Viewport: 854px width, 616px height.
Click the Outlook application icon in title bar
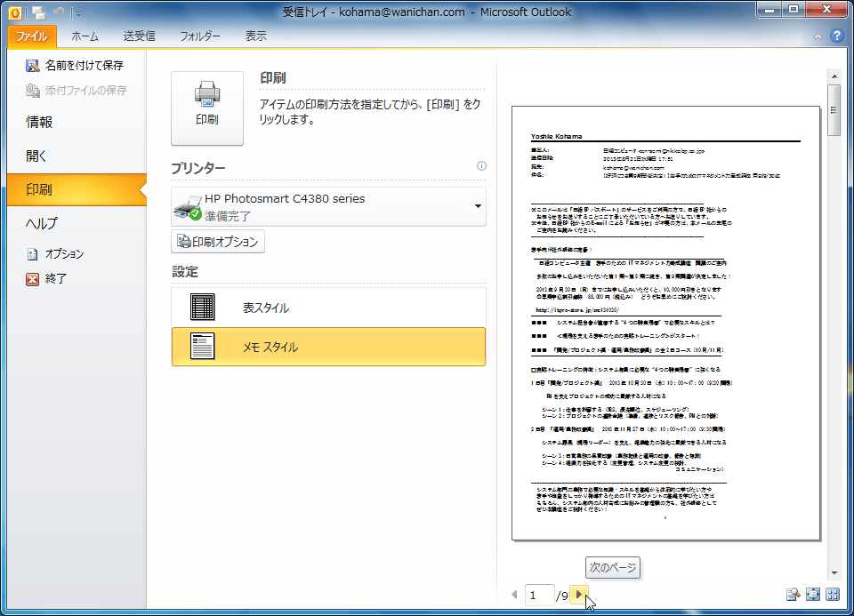(15, 12)
